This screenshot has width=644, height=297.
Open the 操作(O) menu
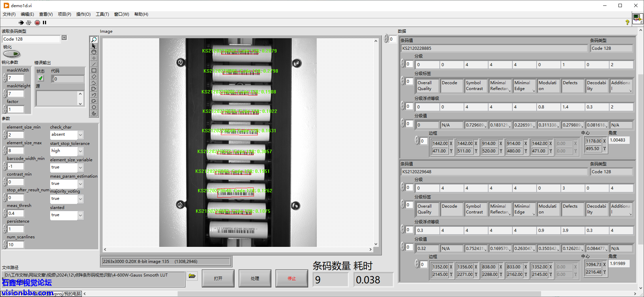(x=83, y=14)
